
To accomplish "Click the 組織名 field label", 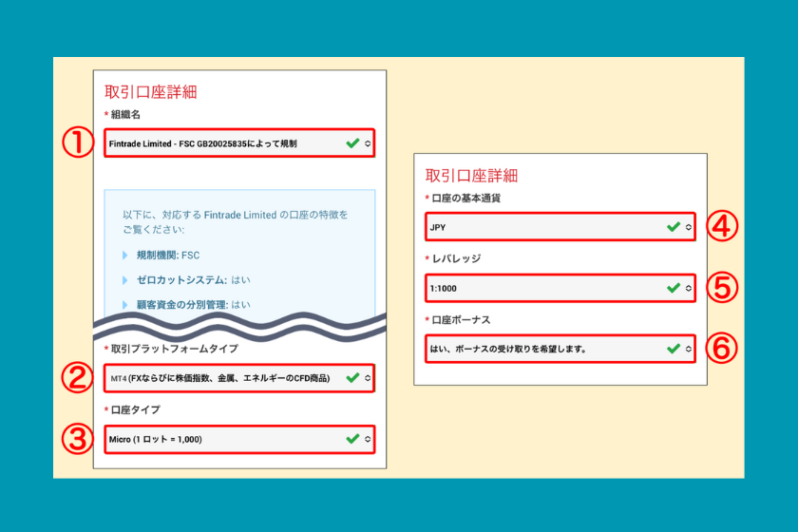I will click(125, 115).
